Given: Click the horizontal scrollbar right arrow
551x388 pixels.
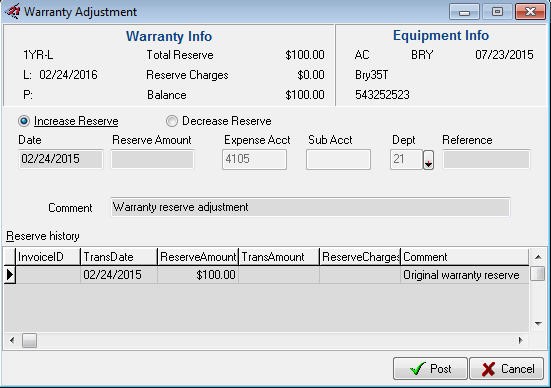Looking at the screenshot, I should [521, 340].
